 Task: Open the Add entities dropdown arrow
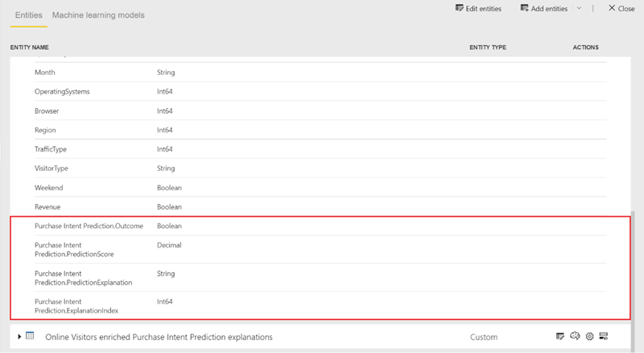coord(579,8)
